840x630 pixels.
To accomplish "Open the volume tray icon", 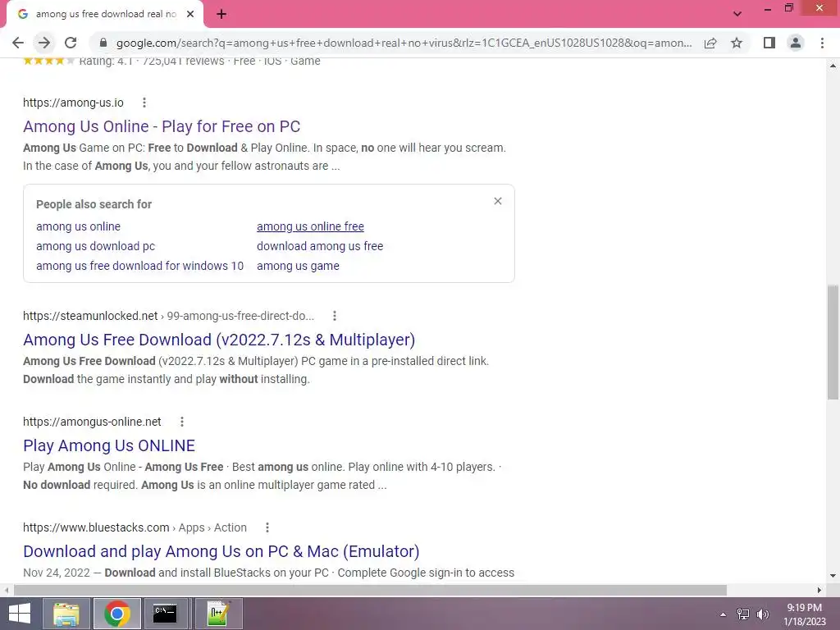I will click(762, 614).
